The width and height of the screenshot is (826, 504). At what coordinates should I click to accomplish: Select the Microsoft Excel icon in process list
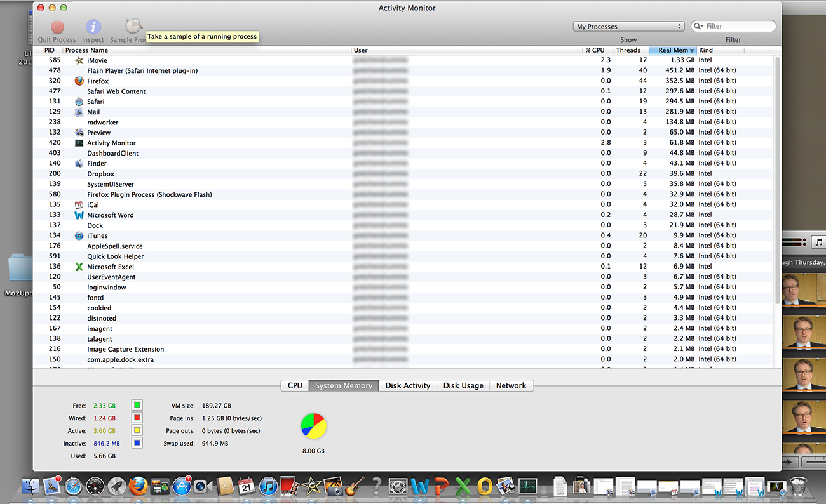click(x=79, y=267)
